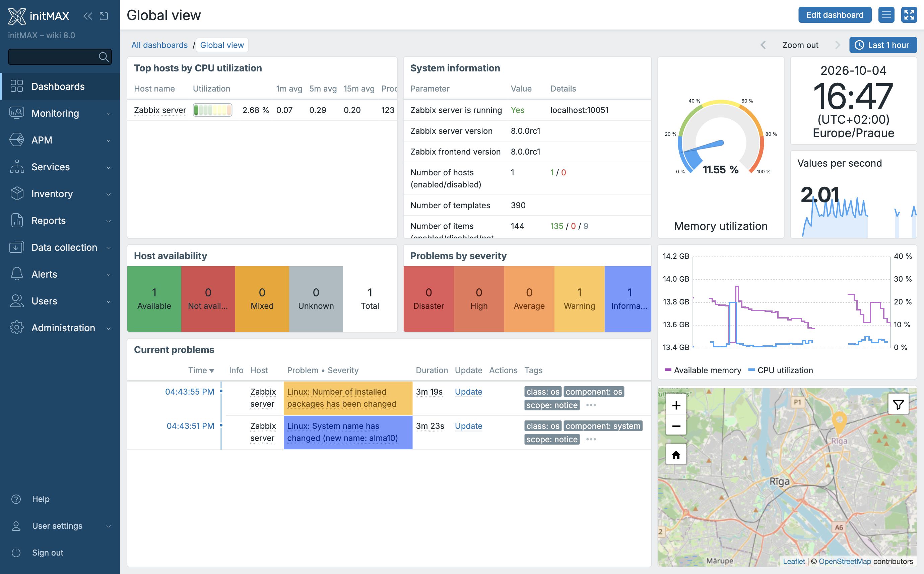The width and height of the screenshot is (924, 574).
Task: Click the Sign out power icon
Action: tap(16, 553)
